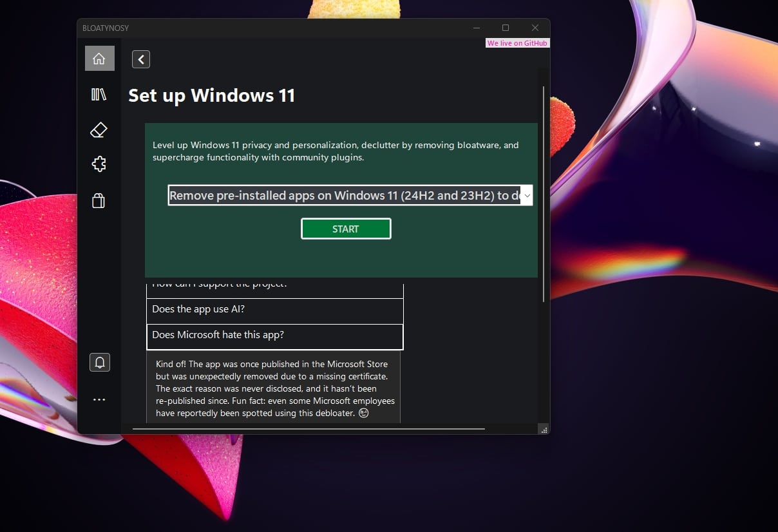Expand the Remove pre-installed apps dropdown
The width and height of the screenshot is (778, 532).
point(526,196)
